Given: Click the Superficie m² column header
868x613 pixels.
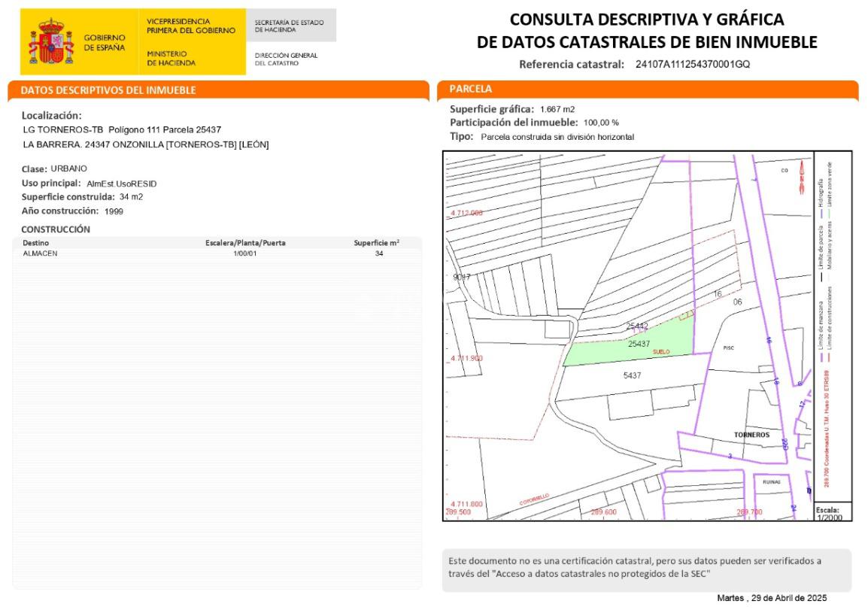Looking at the screenshot, I should pos(376,243).
